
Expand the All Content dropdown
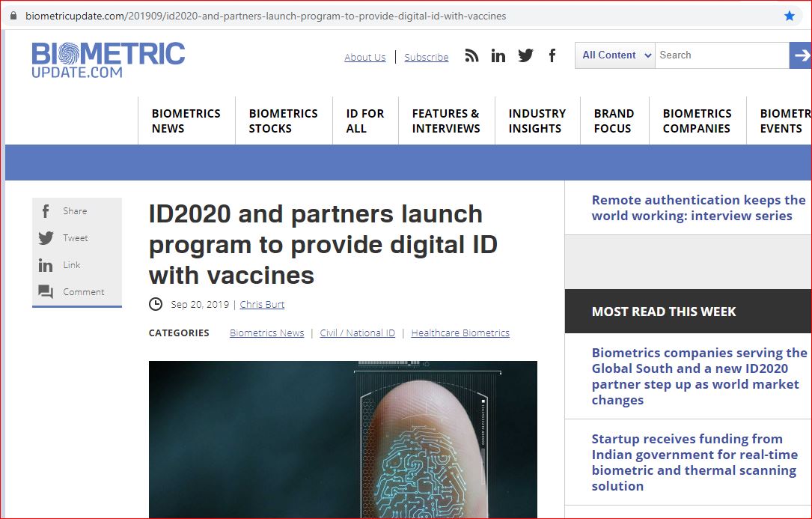point(615,55)
